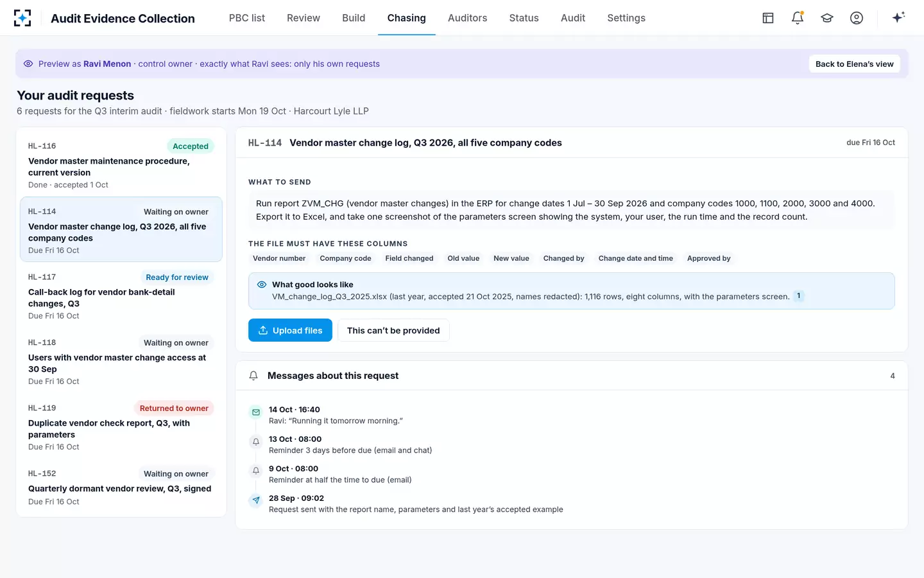Launch the sparkle AI assistant icon
The image size is (924, 578).
click(898, 17)
